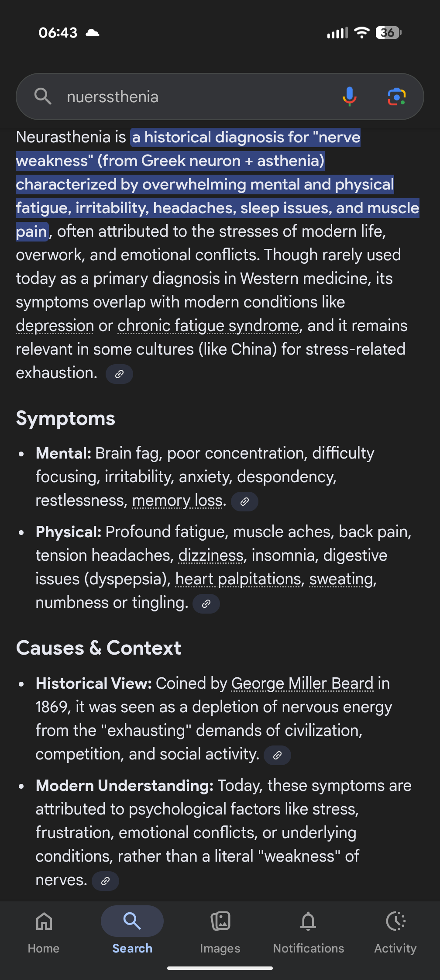This screenshot has width=440, height=980.
Task: Tap the magnifying glass in search bar
Action: point(43,97)
